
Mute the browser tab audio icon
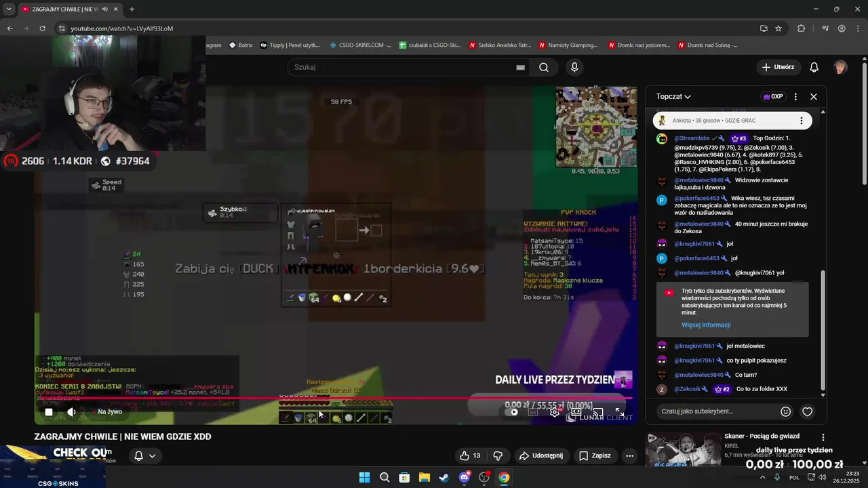(104, 9)
